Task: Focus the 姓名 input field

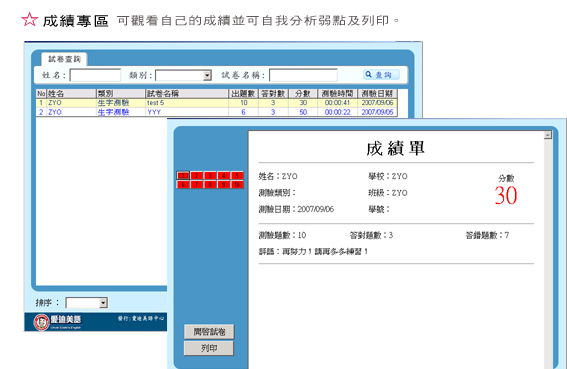Action: click(x=95, y=75)
